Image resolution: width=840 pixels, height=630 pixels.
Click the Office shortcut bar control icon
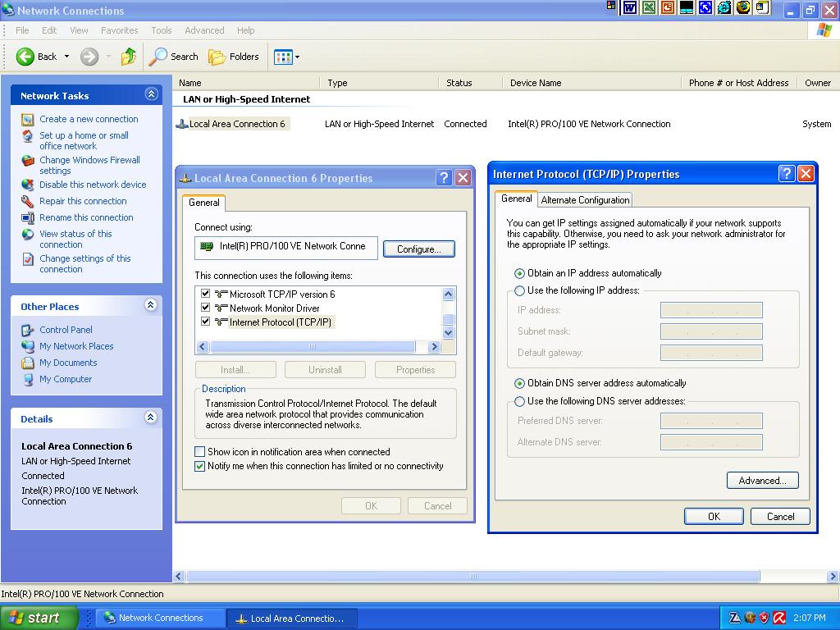tap(611, 6)
